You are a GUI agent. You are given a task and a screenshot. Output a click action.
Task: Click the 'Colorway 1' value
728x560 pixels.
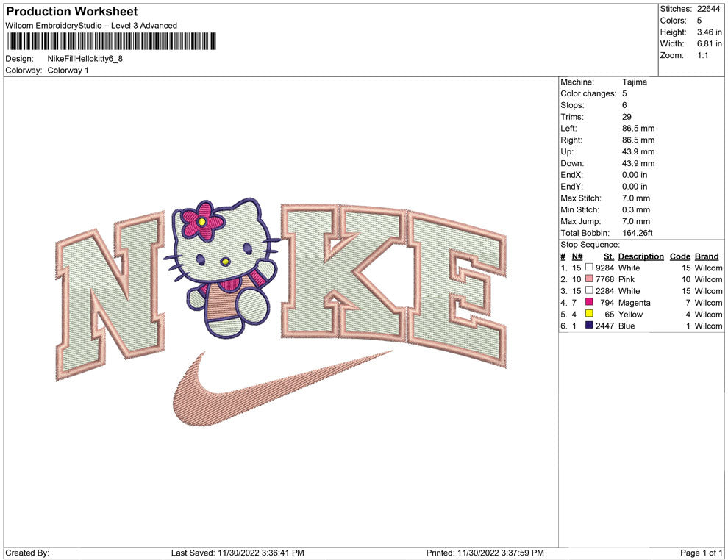coord(68,71)
